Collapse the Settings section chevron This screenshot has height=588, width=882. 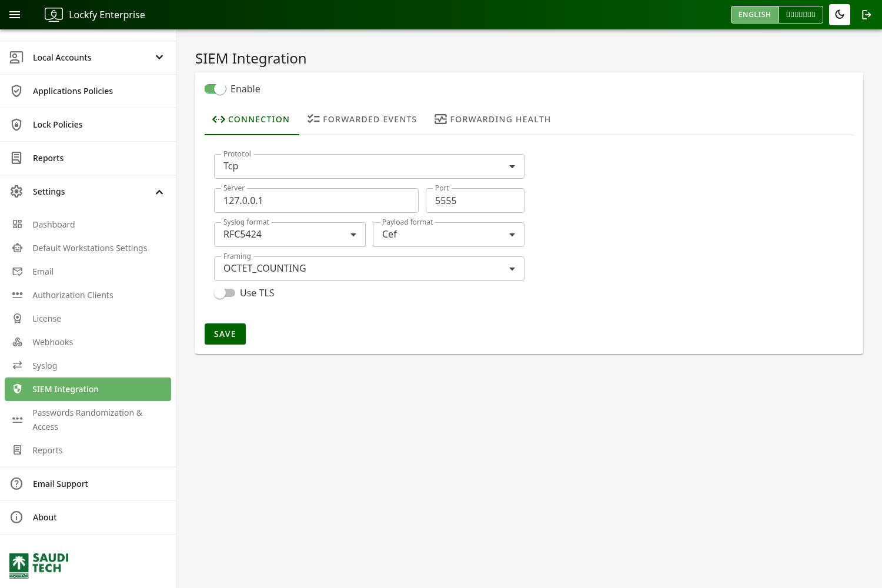click(159, 192)
